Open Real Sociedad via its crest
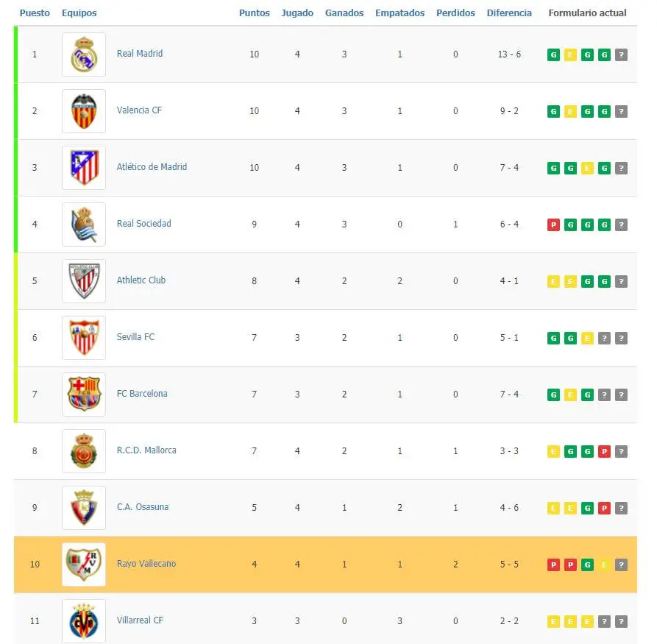 83,224
